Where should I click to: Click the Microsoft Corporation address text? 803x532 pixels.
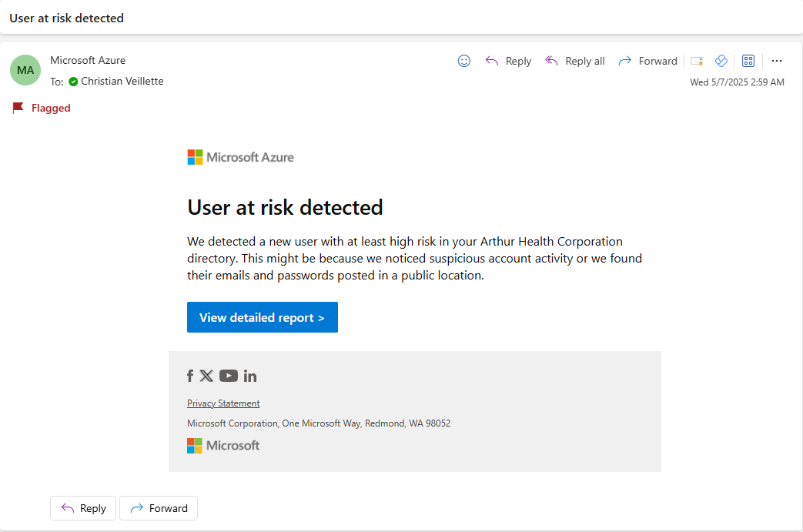(319, 423)
